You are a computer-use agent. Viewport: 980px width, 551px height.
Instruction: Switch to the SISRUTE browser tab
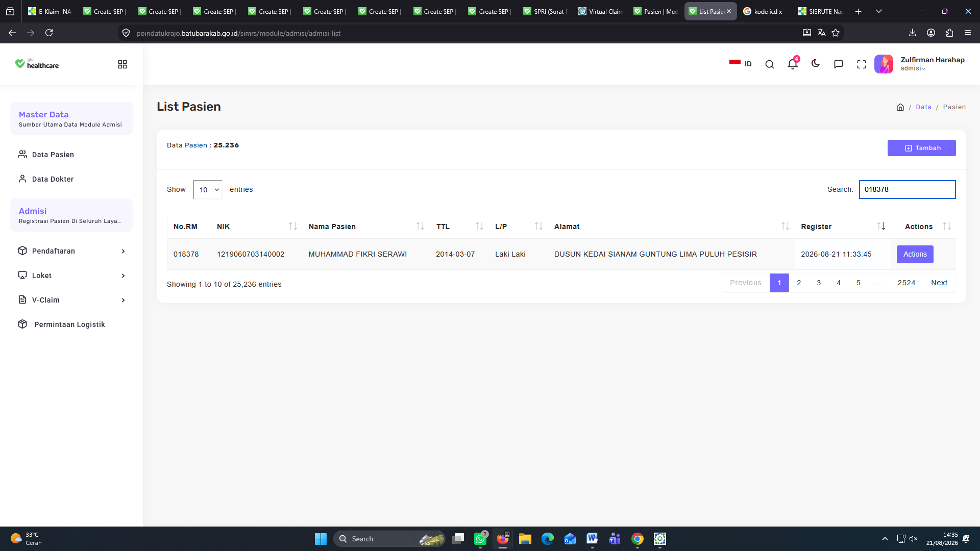(821, 11)
